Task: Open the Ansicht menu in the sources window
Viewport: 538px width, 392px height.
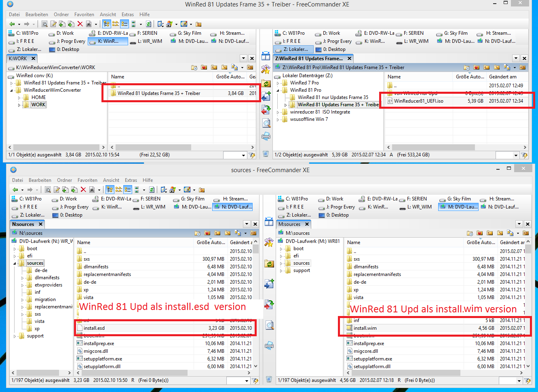Action: (x=111, y=180)
